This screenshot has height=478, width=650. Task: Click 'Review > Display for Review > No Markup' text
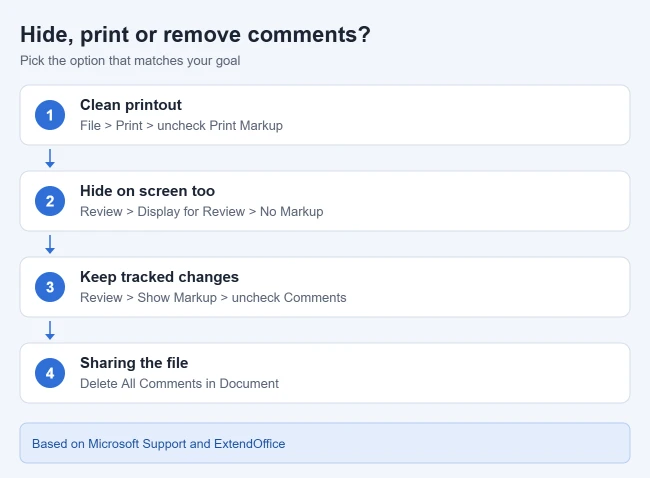[201, 211]
